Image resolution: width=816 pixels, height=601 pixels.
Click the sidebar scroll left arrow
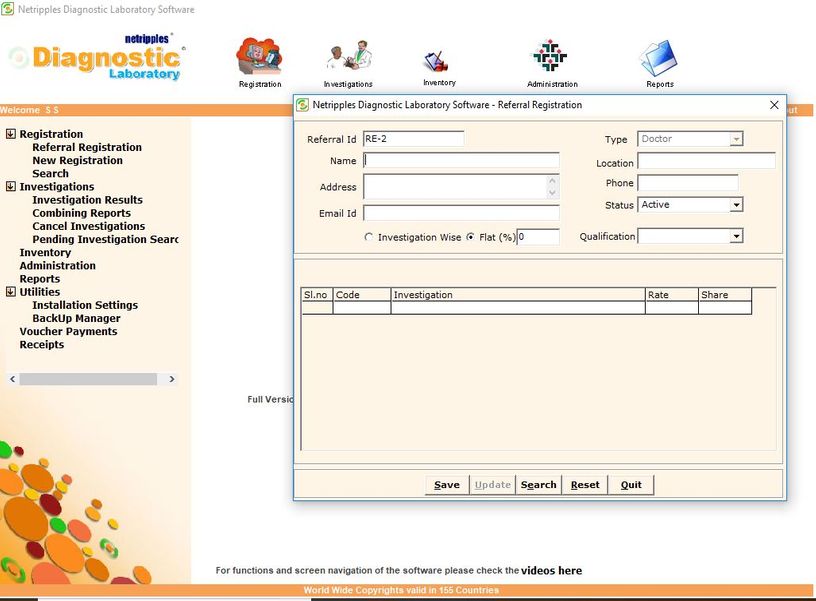(x=12, y=379)
